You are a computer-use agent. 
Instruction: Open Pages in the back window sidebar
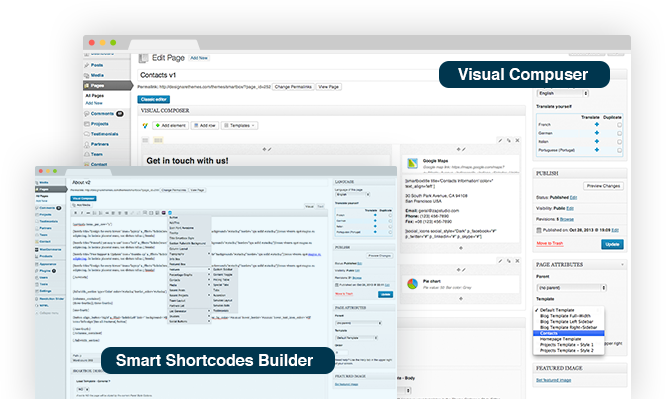[x=108, y=85]
